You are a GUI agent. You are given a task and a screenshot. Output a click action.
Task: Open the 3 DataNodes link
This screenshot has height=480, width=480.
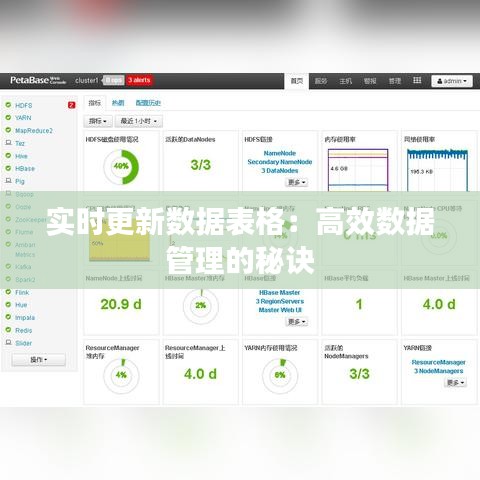click(x=280, y=170)
